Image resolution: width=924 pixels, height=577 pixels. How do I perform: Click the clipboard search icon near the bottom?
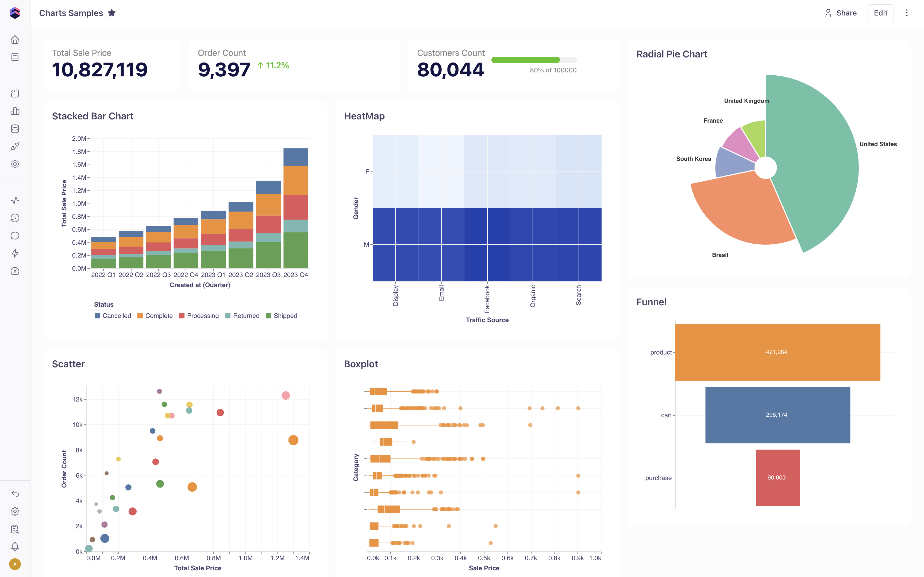tap(15, 529)
